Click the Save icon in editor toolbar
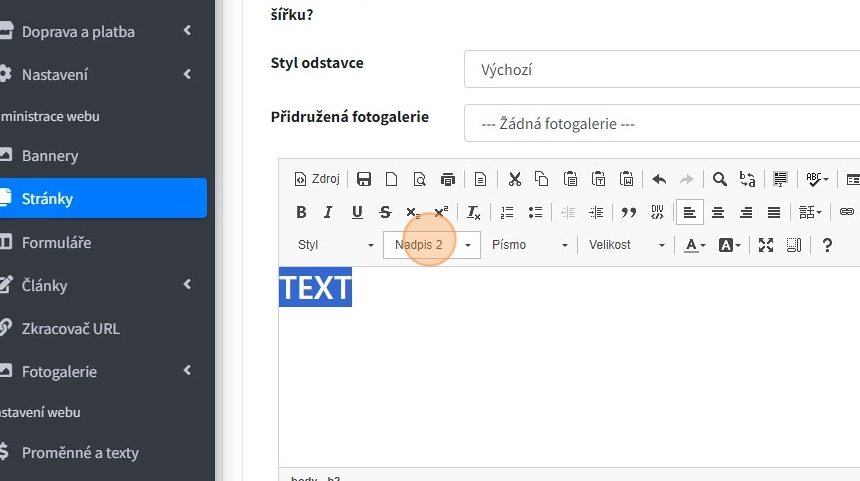Screen dimensions: 860x481 pyautogui.click(x=364, y=180)
